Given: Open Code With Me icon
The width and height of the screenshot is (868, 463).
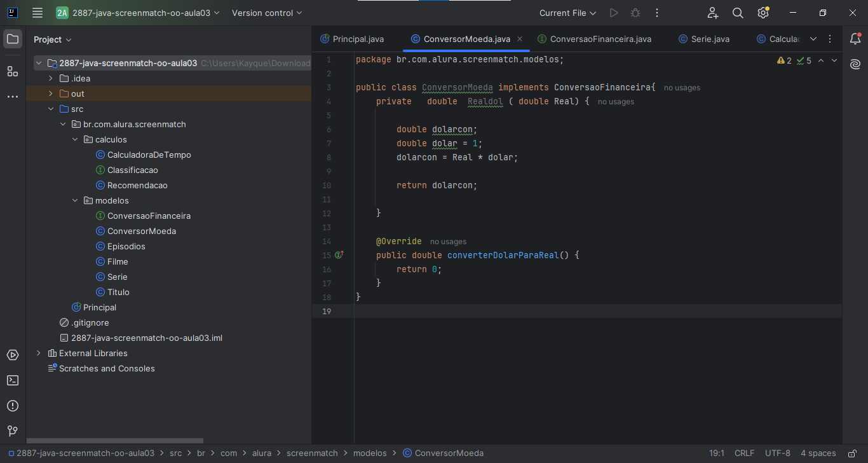Looking at the screenshot, I should point(713,13).
